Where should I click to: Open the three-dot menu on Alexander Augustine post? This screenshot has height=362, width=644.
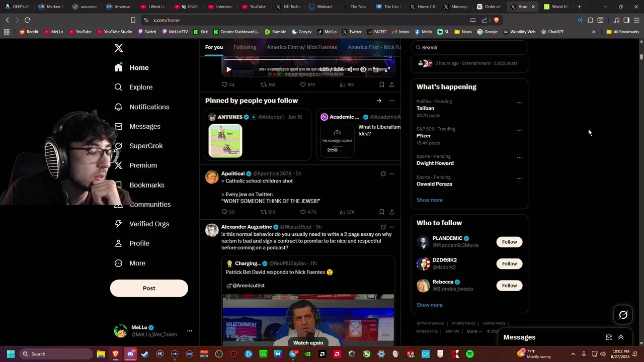tap(392, 227)
